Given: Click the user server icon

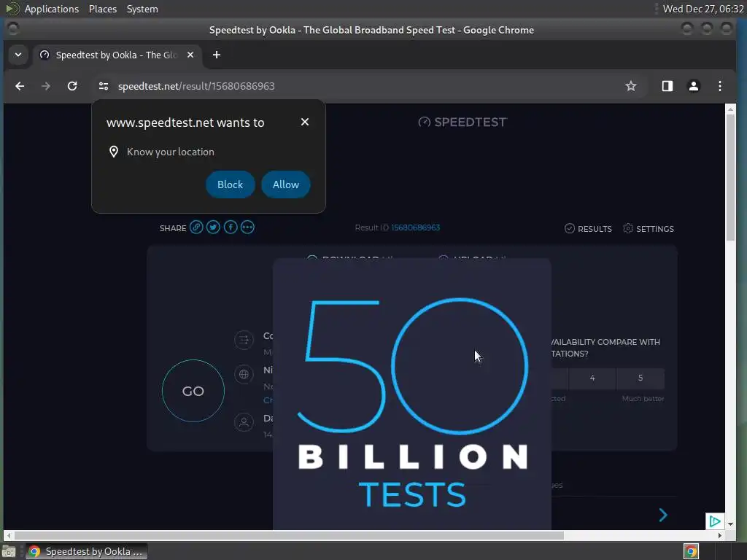Looking at the screenshot, I should [x=244, y=422].
